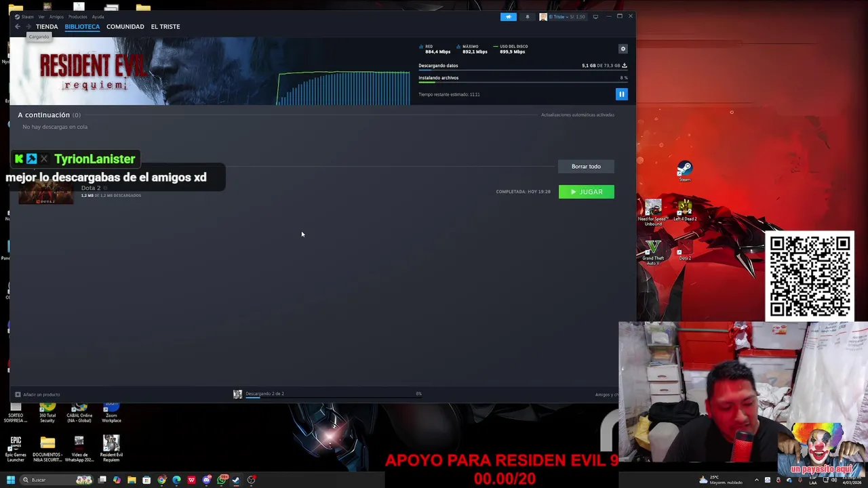The image size is (868, 488).
Task: Open the COMUNIDAD tab
Action: [x=125, y=26]
